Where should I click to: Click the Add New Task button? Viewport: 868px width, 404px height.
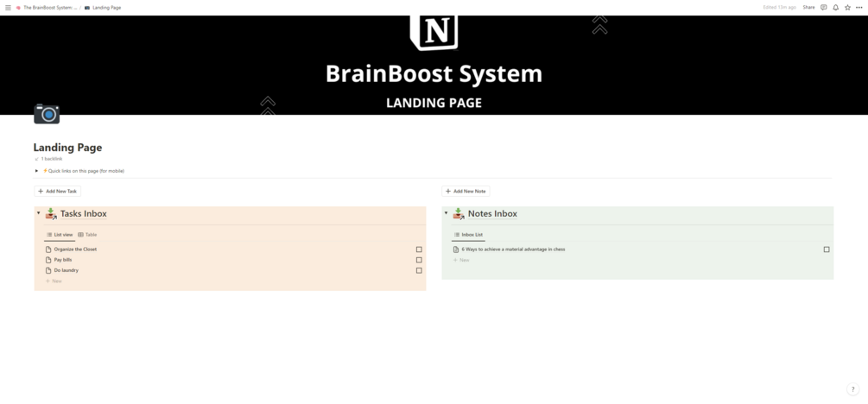click(x=58, y=192)
